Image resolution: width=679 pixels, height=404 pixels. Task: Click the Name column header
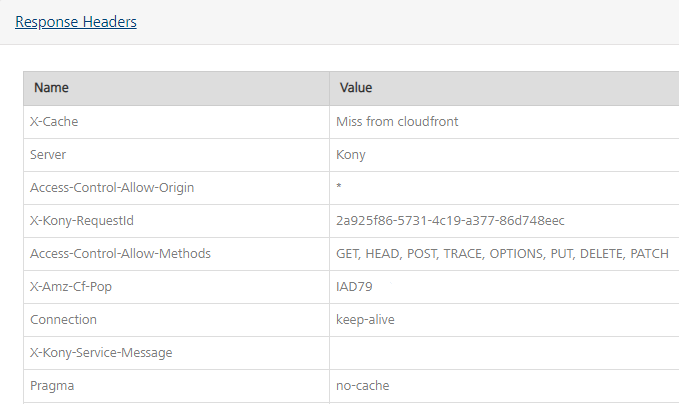[176, 88]
